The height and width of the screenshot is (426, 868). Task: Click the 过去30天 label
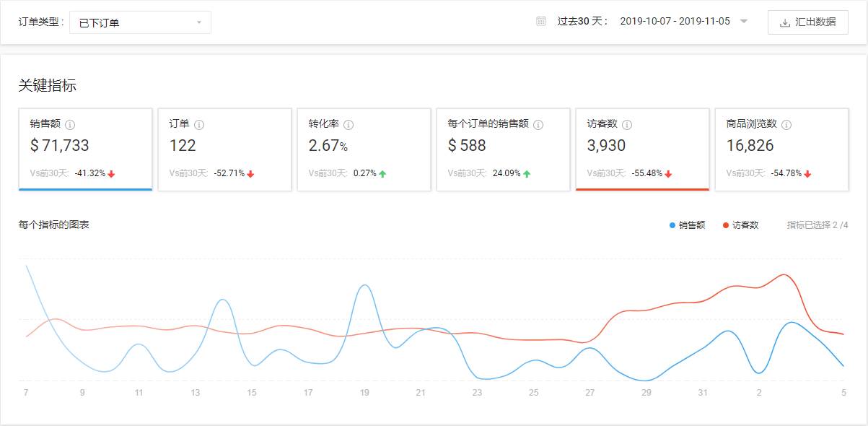coord(584,22)
